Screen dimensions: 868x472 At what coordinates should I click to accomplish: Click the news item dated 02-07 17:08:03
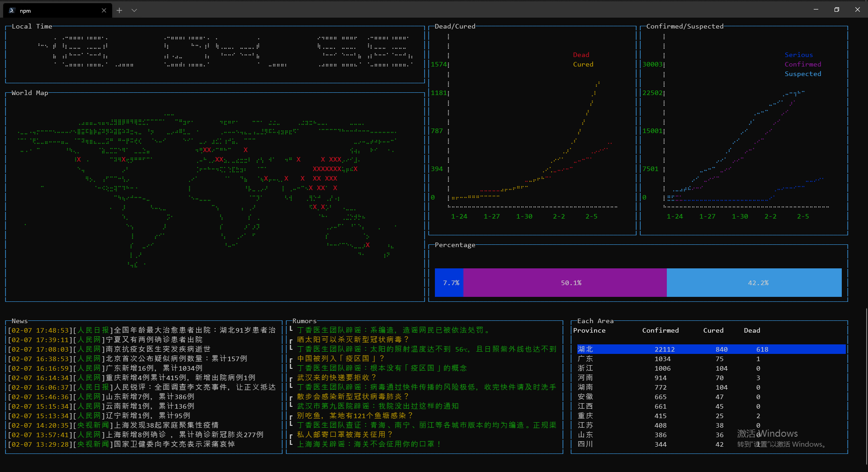(109, 349)
